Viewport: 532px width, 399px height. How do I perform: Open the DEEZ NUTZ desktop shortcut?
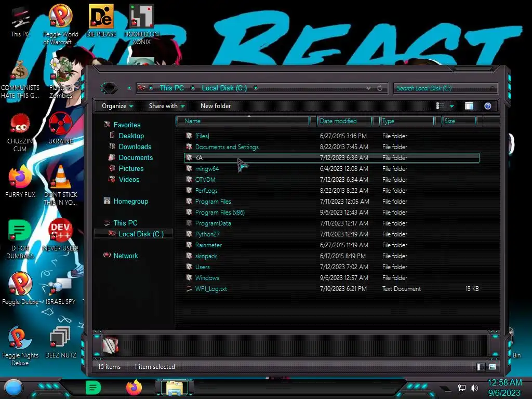tap(60, 342)
